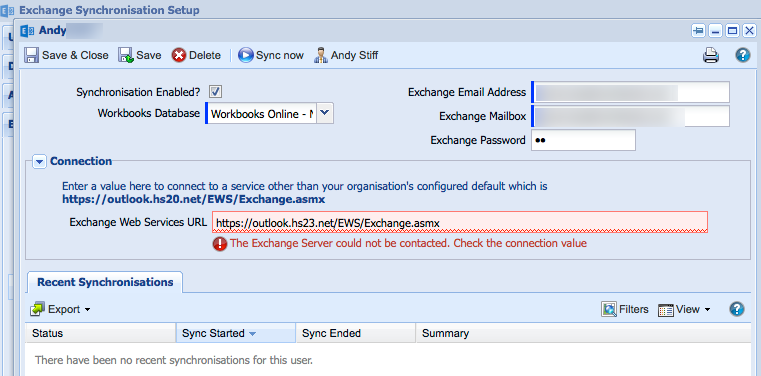Sort by Status column

coord(100,333)
